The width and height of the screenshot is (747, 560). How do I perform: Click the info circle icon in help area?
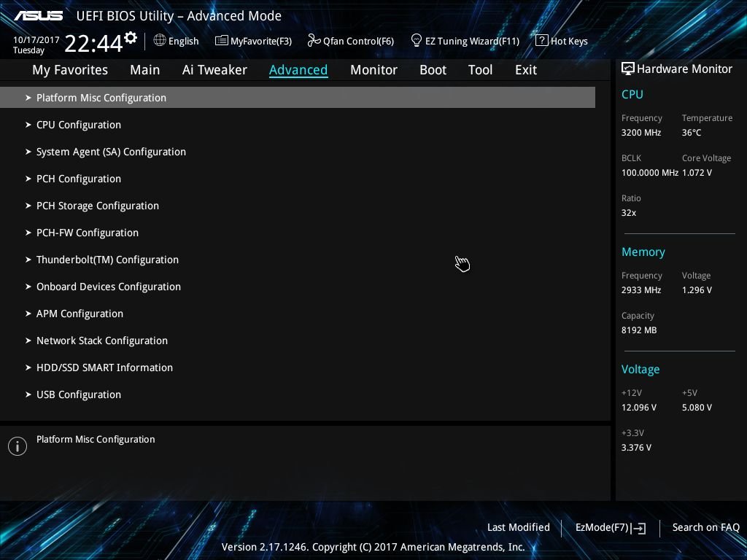pyautogui.click(x=18, y=446)
